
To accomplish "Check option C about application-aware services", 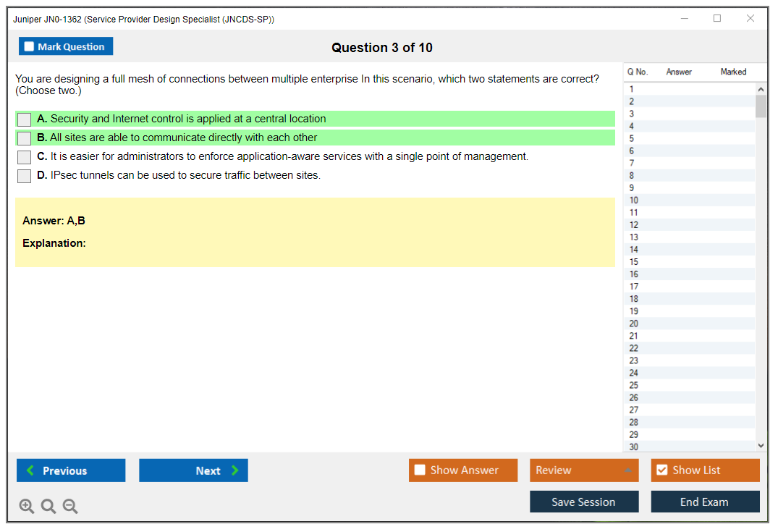I will (25, 157).
